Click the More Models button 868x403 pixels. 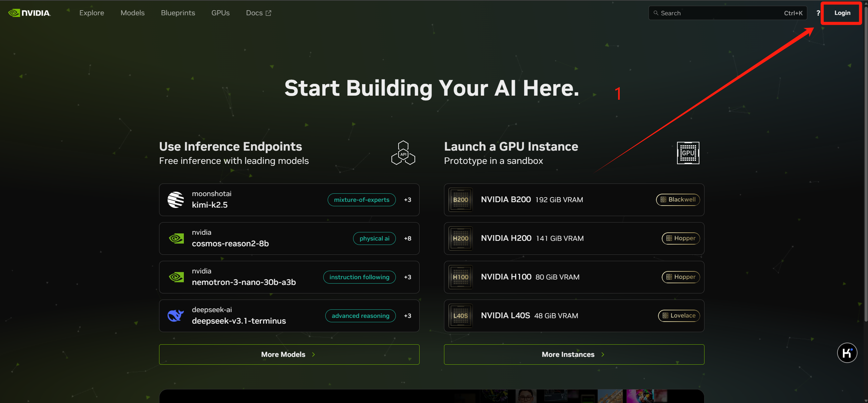(289, 354)
